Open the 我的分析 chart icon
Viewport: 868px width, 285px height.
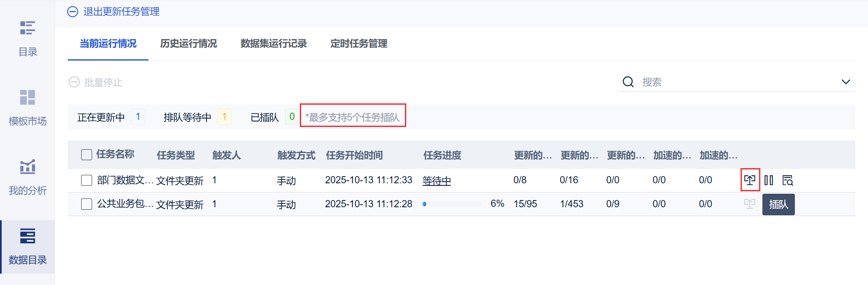point(27,167)
